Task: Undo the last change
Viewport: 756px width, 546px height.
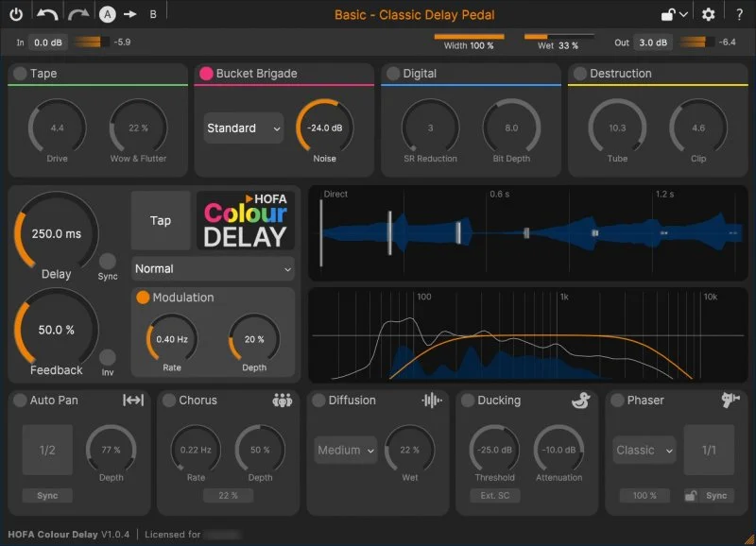Action: click(x=47, y=14)
